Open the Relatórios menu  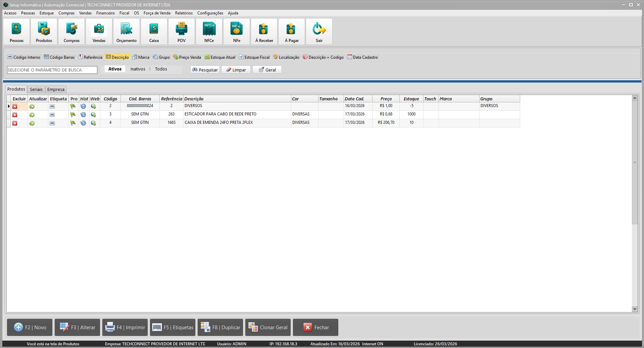[x=184, y=13]
